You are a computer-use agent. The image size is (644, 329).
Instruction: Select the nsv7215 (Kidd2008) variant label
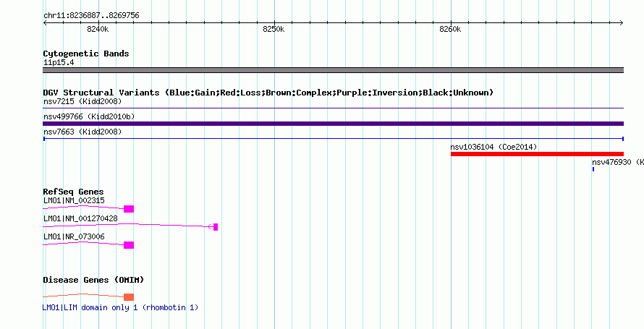click(82, 101)
